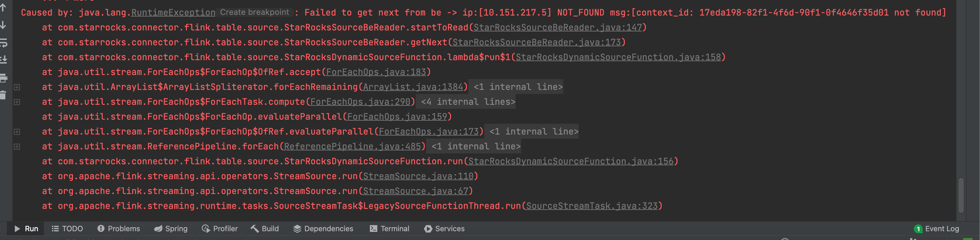Viewport: 980px width, 240px height.
Task: Click the scroll down arrow icon
Action: click(x=3, y=25)
